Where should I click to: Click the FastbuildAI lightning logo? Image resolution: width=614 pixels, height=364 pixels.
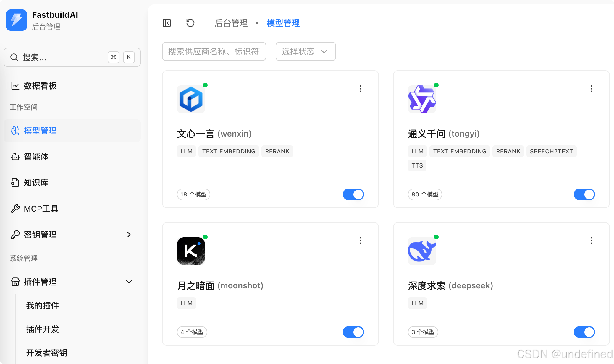[x=17, y=20]
